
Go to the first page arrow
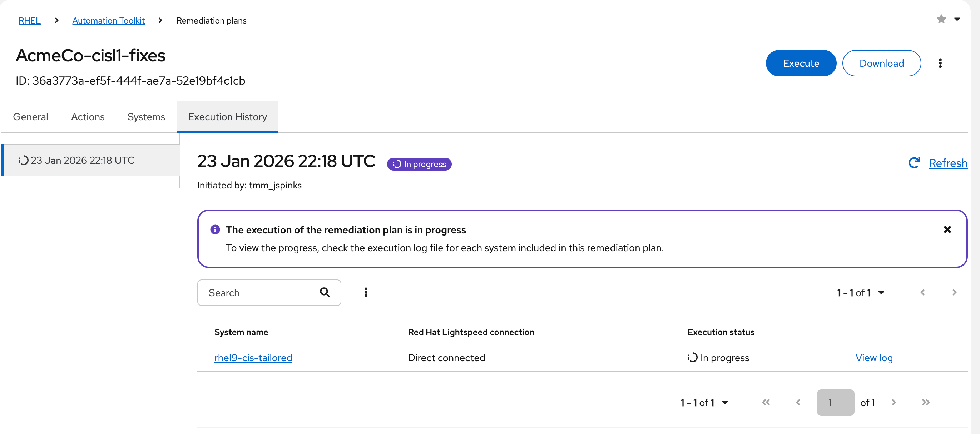point(766,402)
